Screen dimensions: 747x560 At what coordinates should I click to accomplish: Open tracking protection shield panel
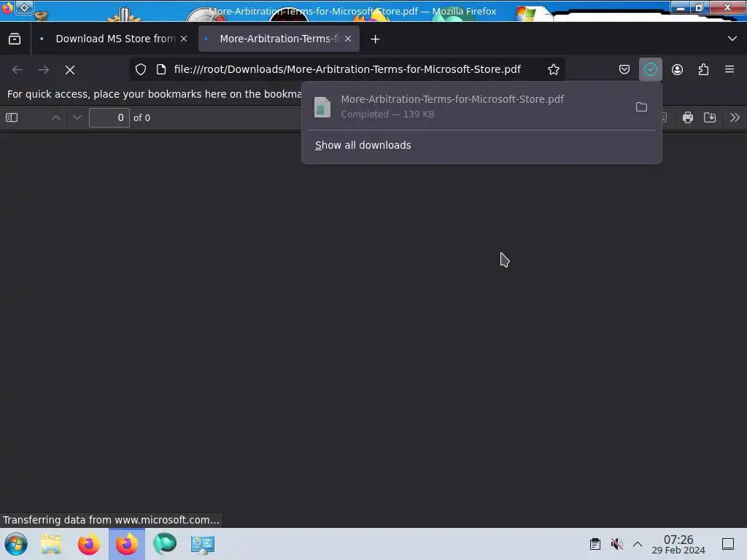tap(141, 69)
